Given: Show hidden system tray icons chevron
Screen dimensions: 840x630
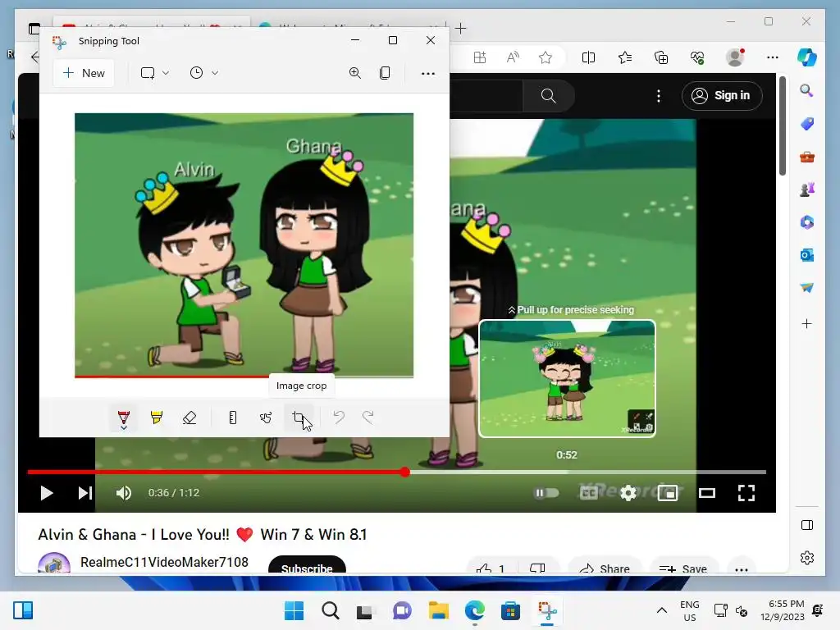Looking at the screenshot, I should pos(662,610).
